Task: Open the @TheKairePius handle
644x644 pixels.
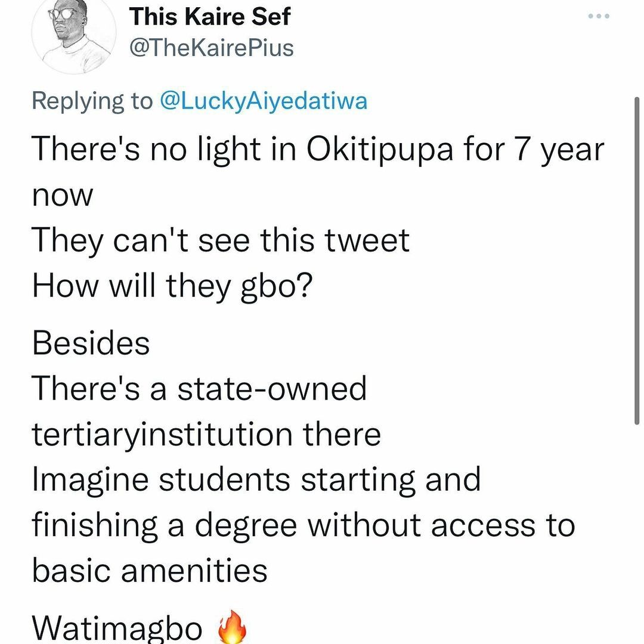Action: coord(212,48)
